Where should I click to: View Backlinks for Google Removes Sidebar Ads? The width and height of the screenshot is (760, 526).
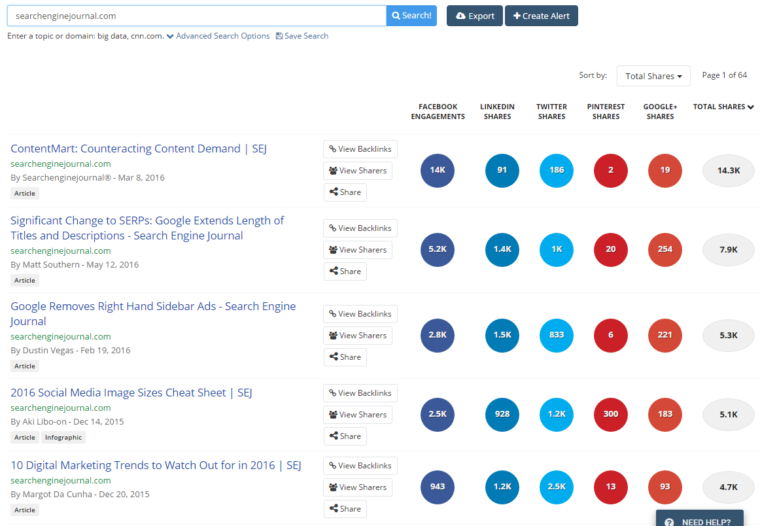coord(360,314)
